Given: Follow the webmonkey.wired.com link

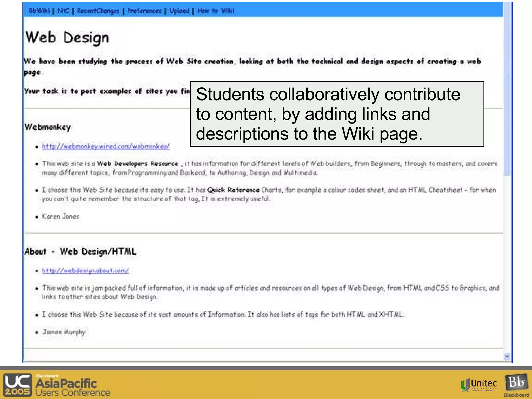Looking at the screenshot, I should 106,146.
